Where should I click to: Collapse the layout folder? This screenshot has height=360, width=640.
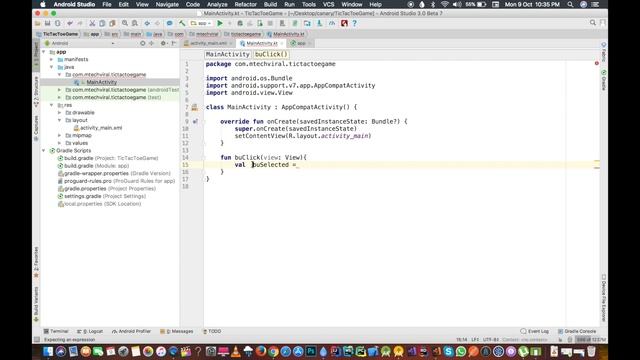coord(60,120)
